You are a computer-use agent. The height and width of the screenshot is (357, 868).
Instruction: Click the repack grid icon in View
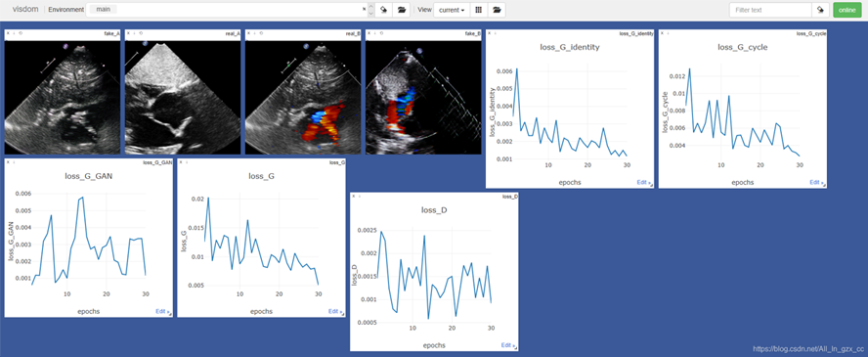tap(479, 10)
